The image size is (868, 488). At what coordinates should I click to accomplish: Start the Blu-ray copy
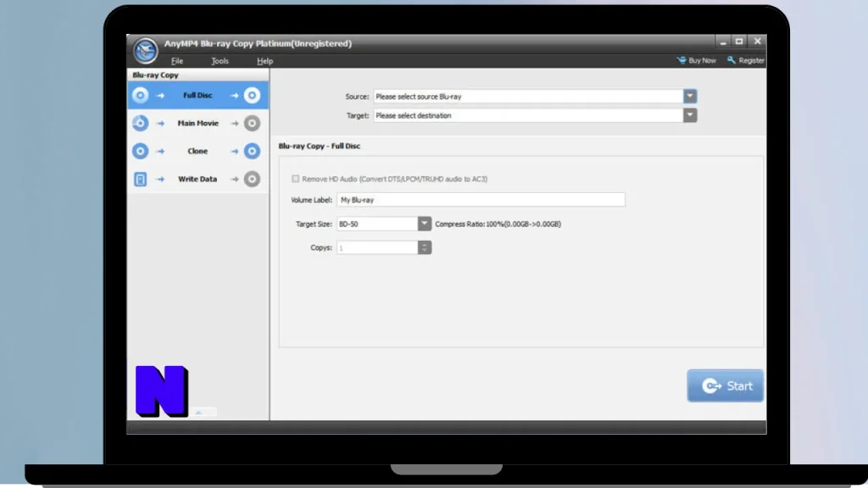726,385
